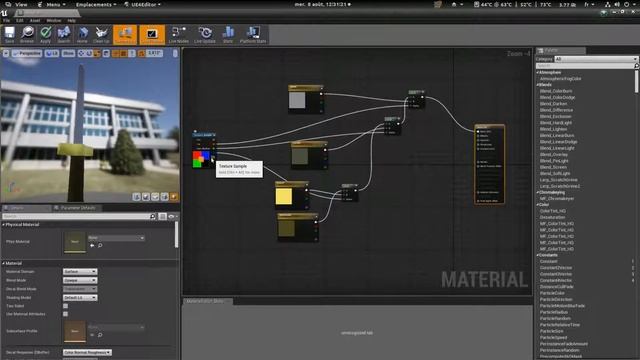Toggle the Details view options eye
640x360 pixels.
pyautogui.click(x=172, y=216)
